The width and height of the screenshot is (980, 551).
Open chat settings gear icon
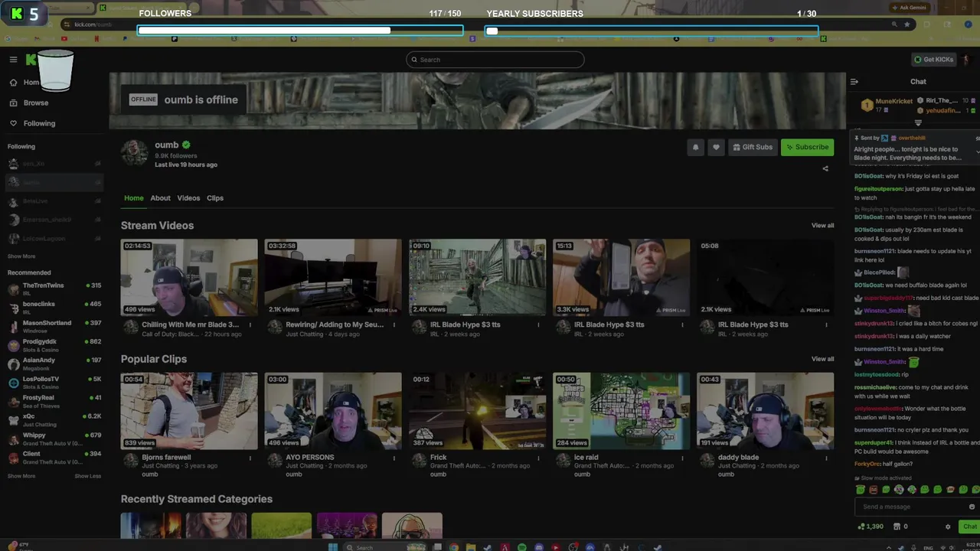pos(948,527)
